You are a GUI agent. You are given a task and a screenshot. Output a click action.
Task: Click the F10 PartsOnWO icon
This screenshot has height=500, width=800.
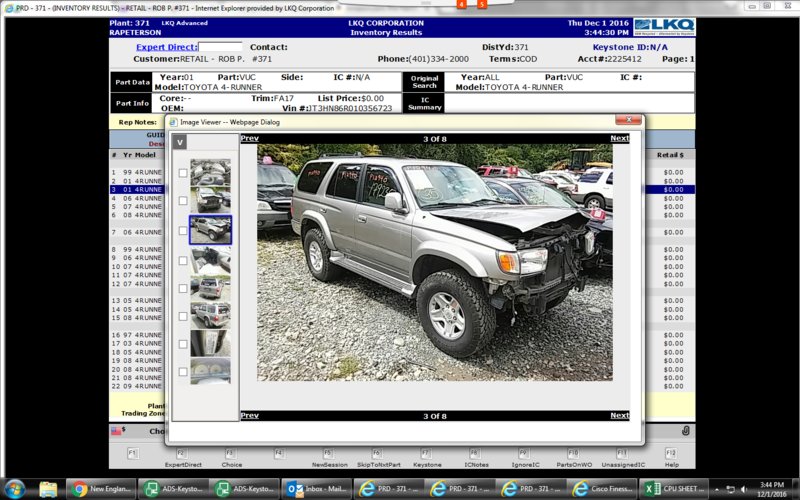573,453
